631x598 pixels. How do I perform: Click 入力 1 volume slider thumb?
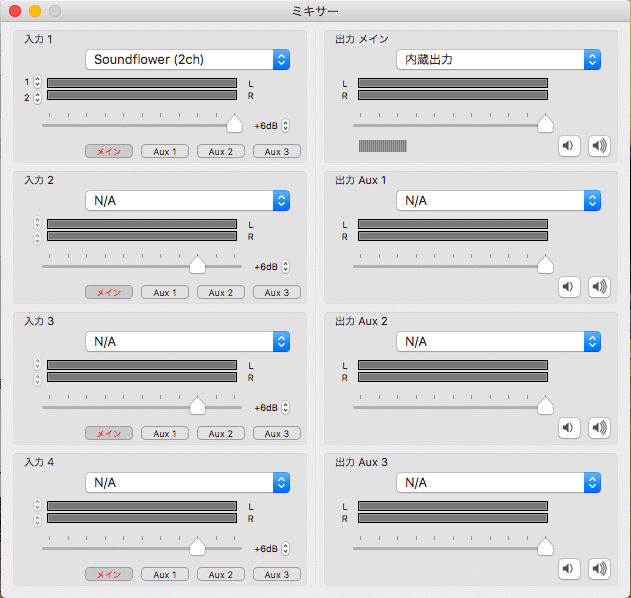pos(235,124)
